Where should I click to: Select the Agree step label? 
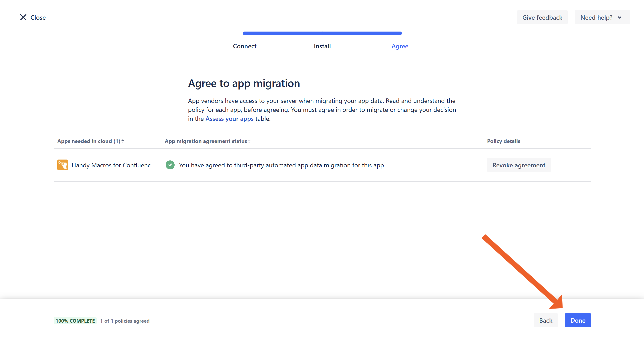click(x=400, y=46)
